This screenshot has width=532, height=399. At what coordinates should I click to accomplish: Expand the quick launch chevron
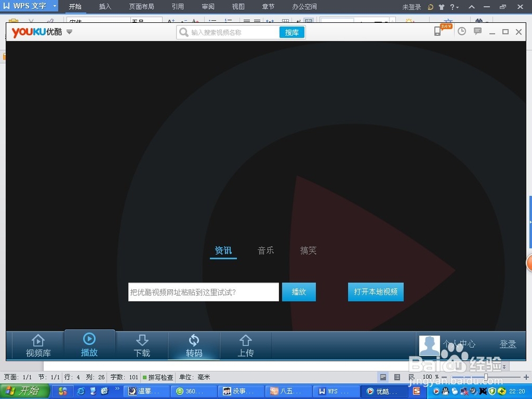[x=117, y=389]
